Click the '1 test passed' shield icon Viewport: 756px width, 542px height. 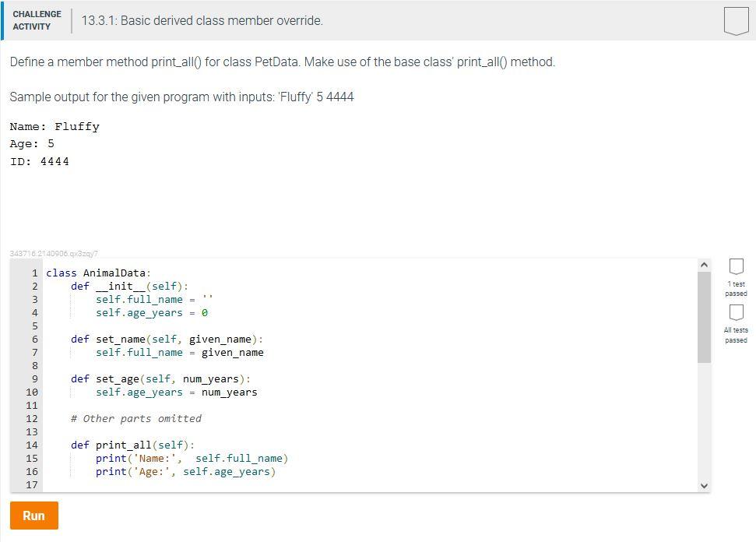(735, 266)
